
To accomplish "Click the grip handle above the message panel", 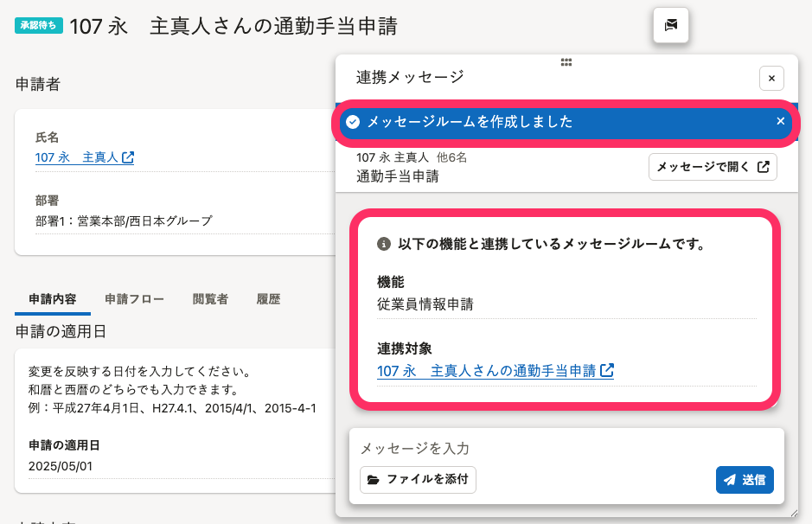I will coord(566,62).
